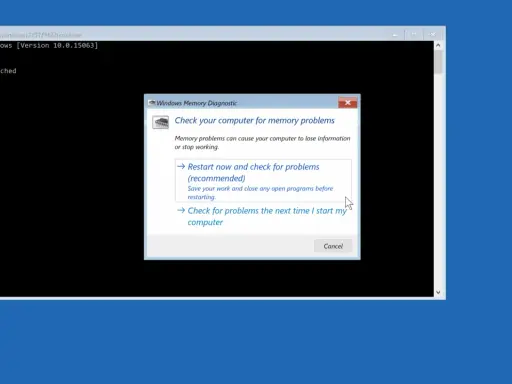The height and width of the screenshot is (384, 512).
Task: Click the Version 10.0.15063 text in console
Action: pyautogui.click(x=57, y=45)
